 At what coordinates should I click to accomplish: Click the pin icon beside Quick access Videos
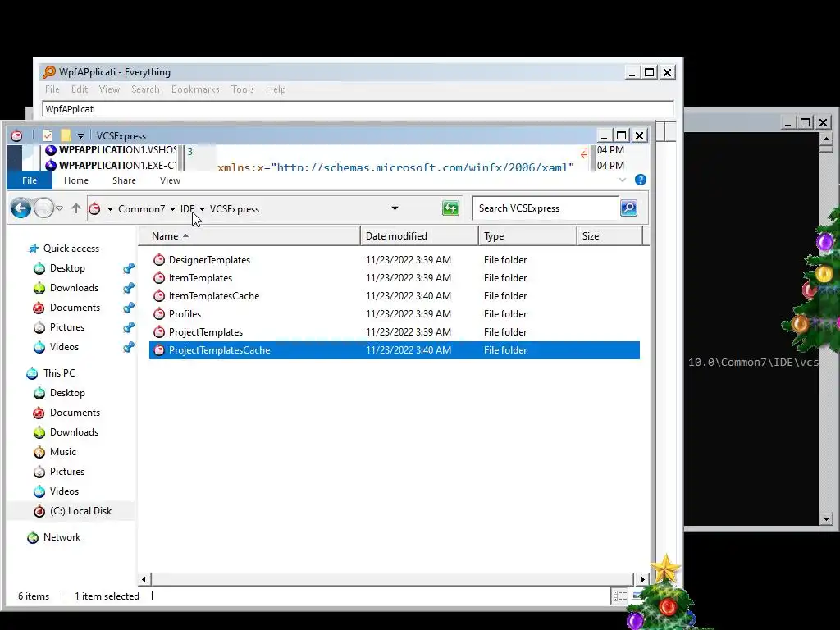tap(129, 347)
